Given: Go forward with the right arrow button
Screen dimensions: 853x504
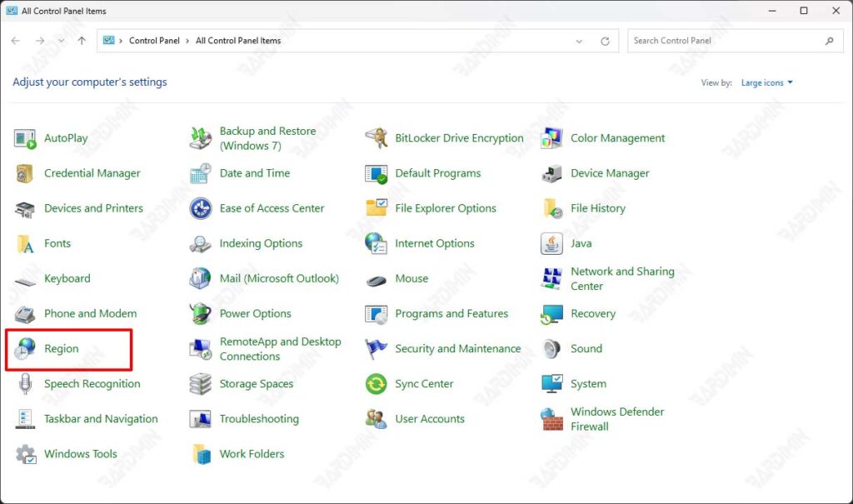Looking at the screenshot, I should (x=40, y=41).
